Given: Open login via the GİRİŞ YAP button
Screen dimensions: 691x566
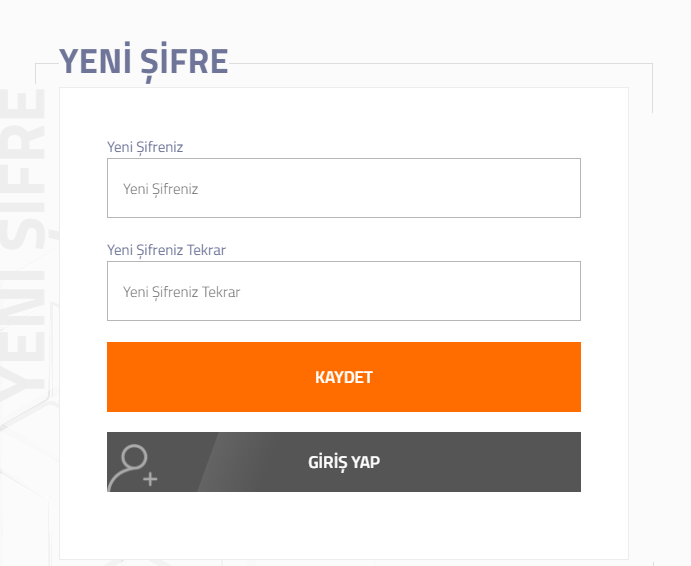Looking at the screenshot, I should tap(344, 462).
